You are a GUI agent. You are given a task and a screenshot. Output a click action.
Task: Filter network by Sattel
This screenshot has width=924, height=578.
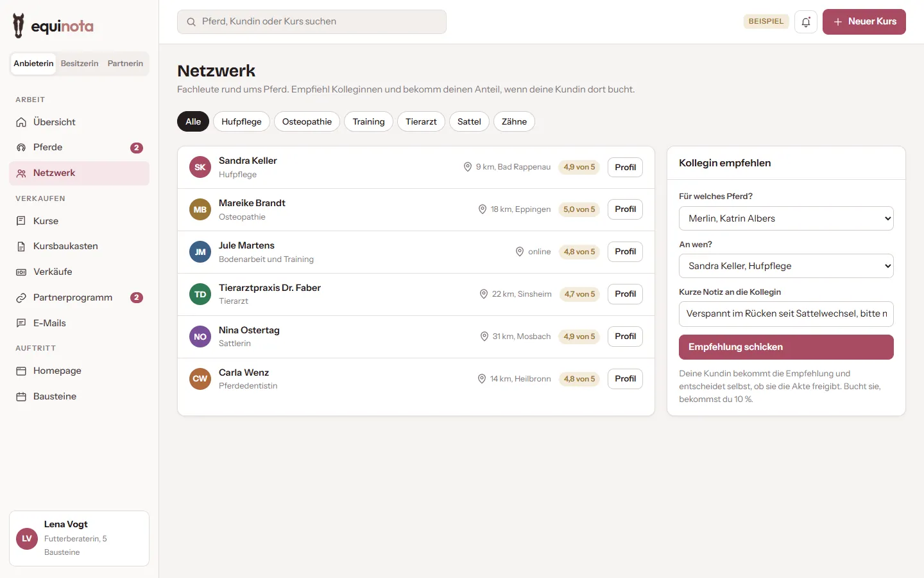click(x=469, y=121)
